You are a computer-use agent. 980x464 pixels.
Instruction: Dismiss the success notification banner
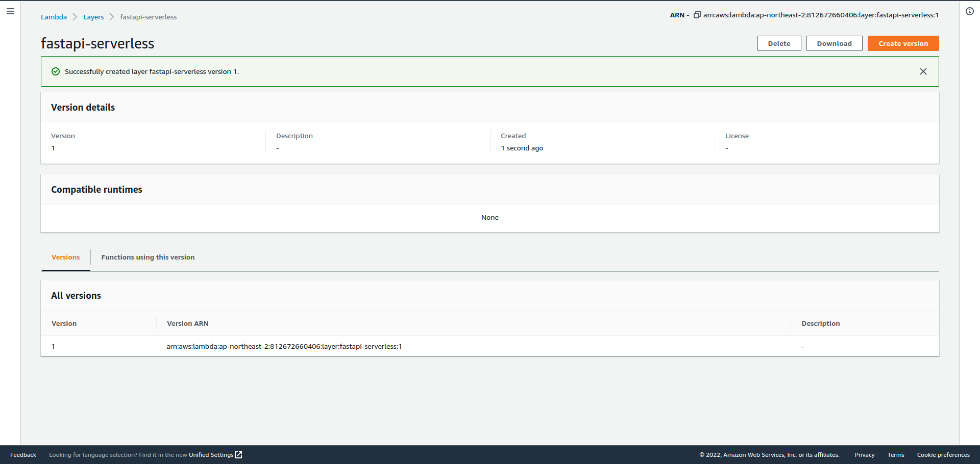pos(923,71)
